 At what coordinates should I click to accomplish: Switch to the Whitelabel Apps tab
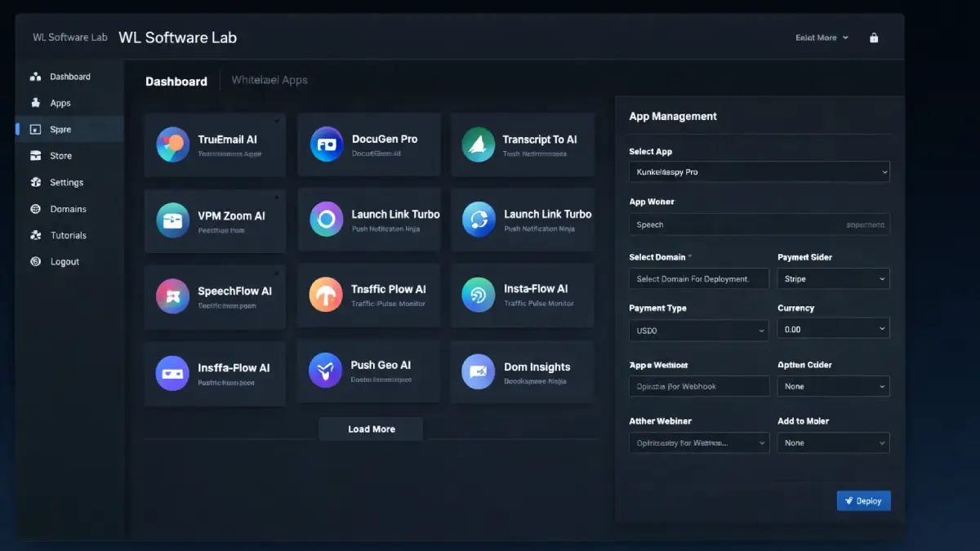tap(269, 80)
